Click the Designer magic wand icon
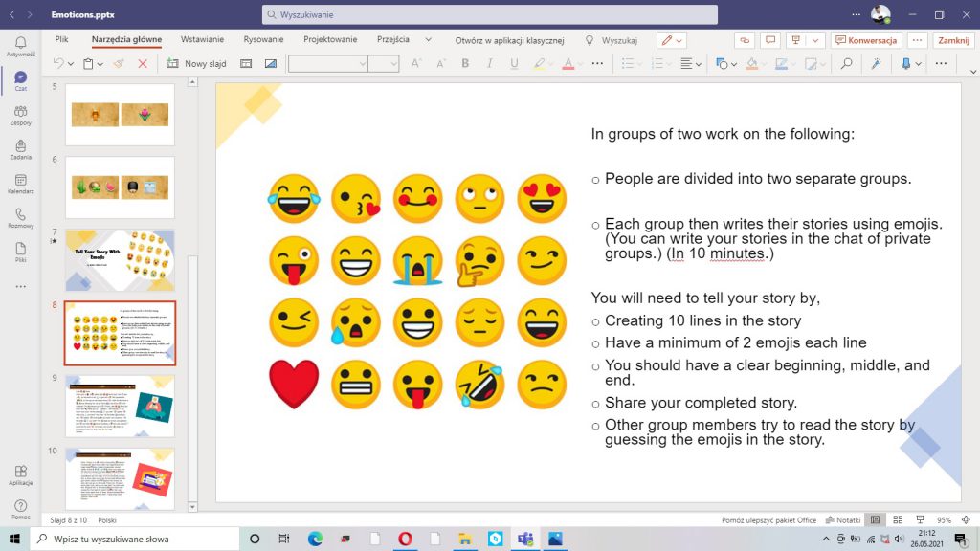 click(875, 64)
